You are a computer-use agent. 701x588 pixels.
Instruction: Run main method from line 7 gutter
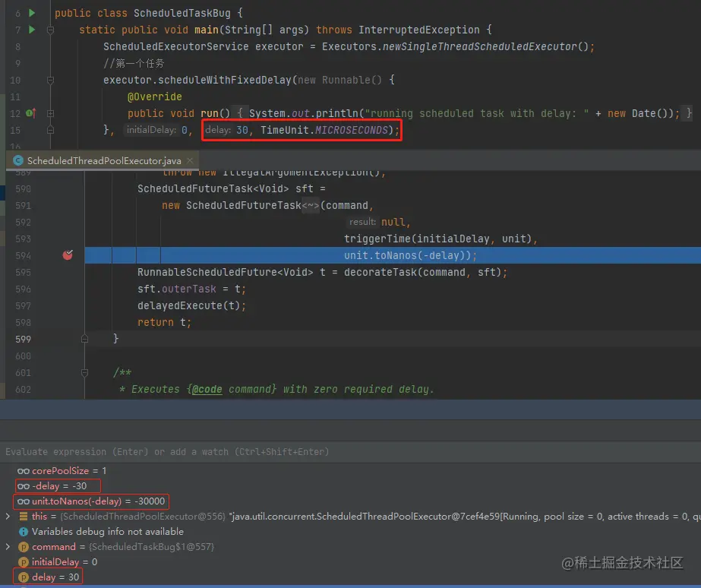tap(32, 30)
